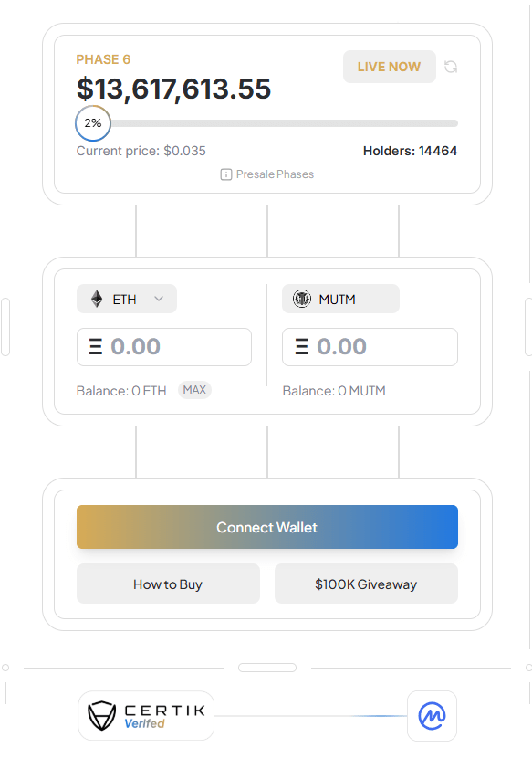Click the Ethereum logo icon next to ETH
The height and width of the screenshot is (758, 532).
pos(97,299)
